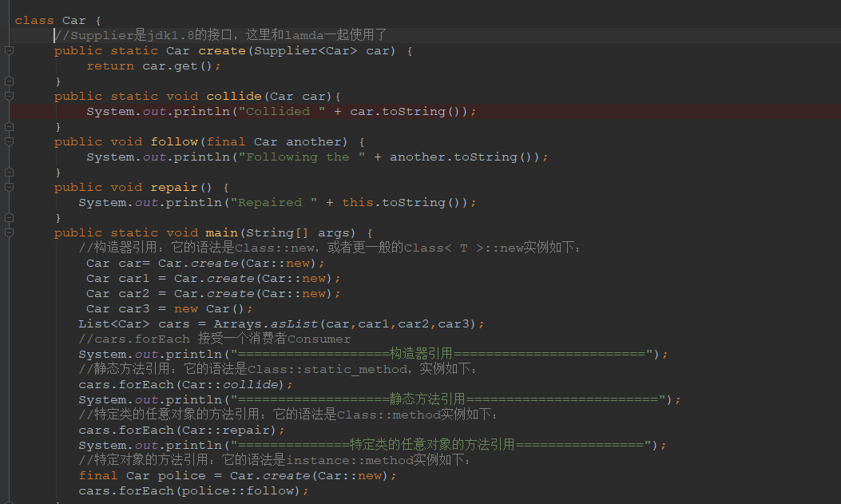Click 'main' in the main method declaration
Screen dimensions: 841x504
click(x=221, y=233)
